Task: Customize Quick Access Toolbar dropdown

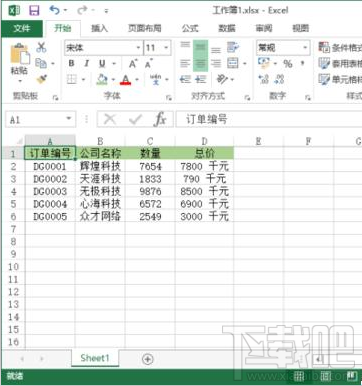Action: pos(106,11)
